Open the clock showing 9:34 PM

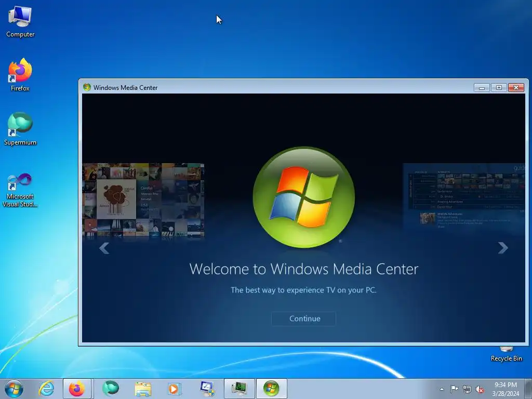pos(506,389)
